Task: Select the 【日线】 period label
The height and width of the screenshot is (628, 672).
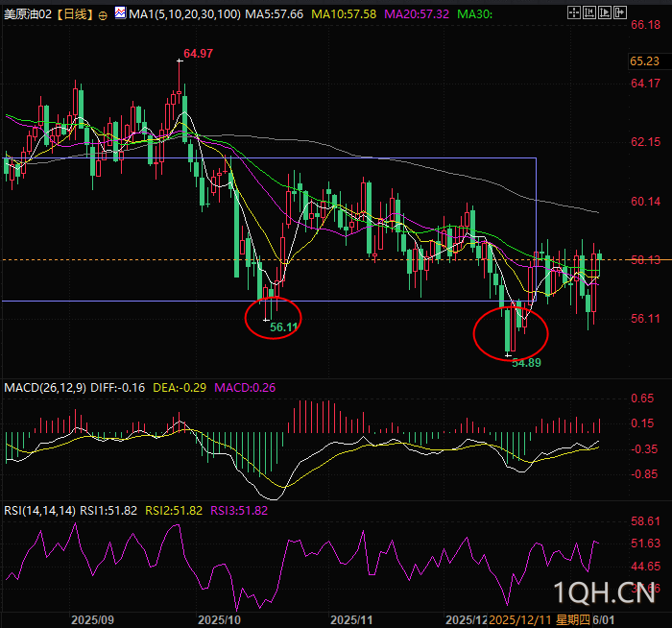Action: pyautogui.click(x=75, y=14)
